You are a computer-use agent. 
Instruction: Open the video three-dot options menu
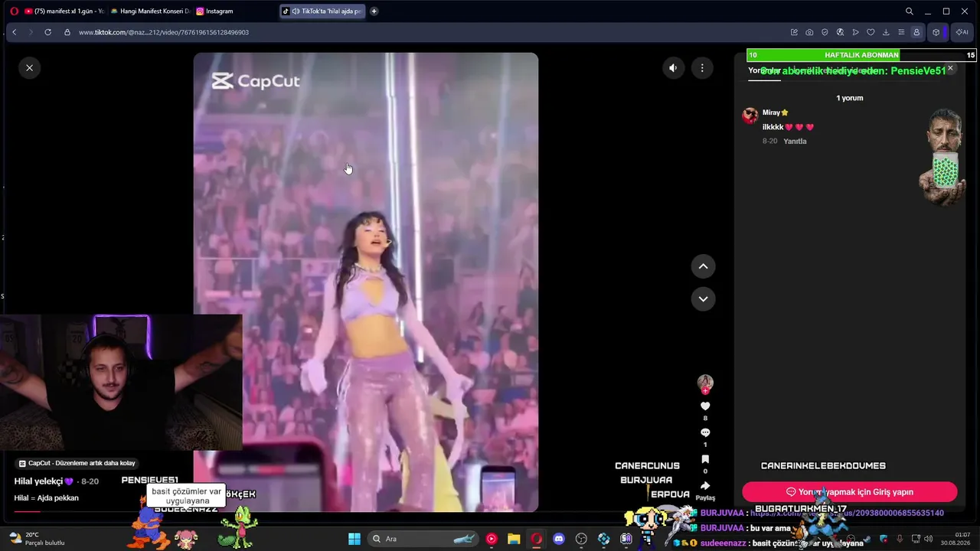coord(702,68)
